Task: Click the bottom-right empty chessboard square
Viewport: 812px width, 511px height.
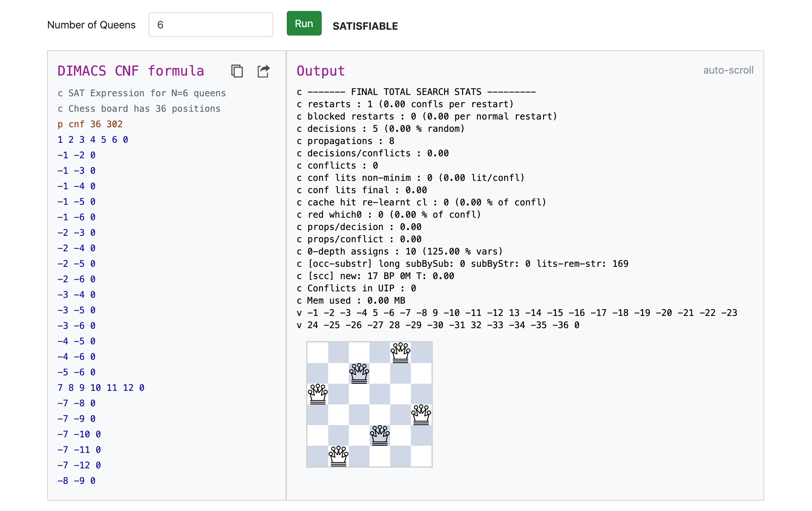Action: point(421,456)
